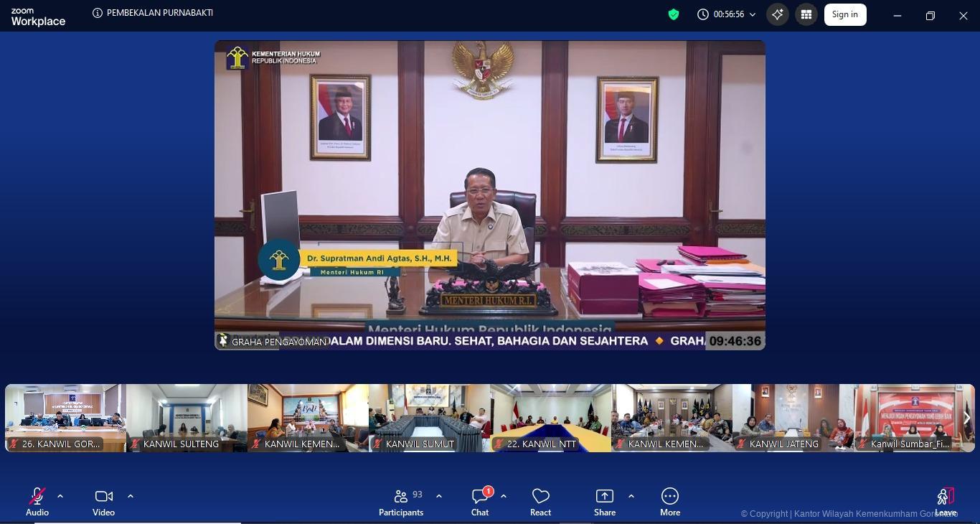This screenshot has height=524, width=980.
Task: Click the meeting info icon beside title
Action: click(98, 13)
